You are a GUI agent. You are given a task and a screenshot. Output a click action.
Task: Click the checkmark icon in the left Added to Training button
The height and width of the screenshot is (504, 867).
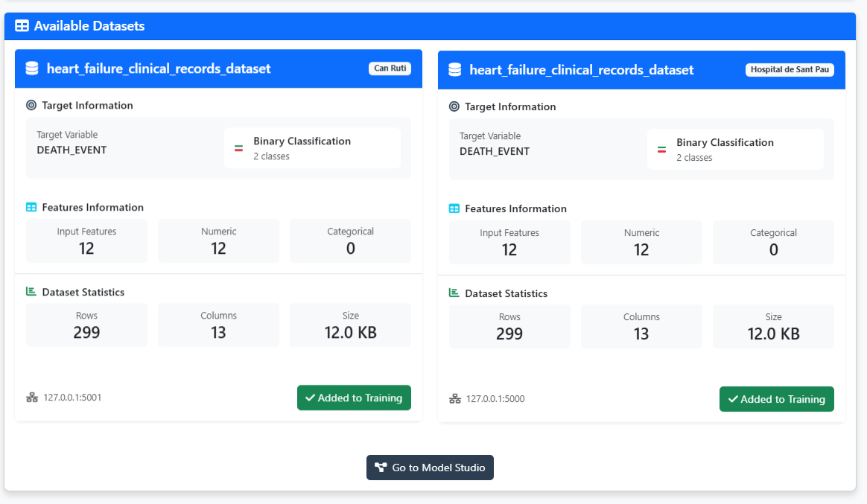coord(311,398)
